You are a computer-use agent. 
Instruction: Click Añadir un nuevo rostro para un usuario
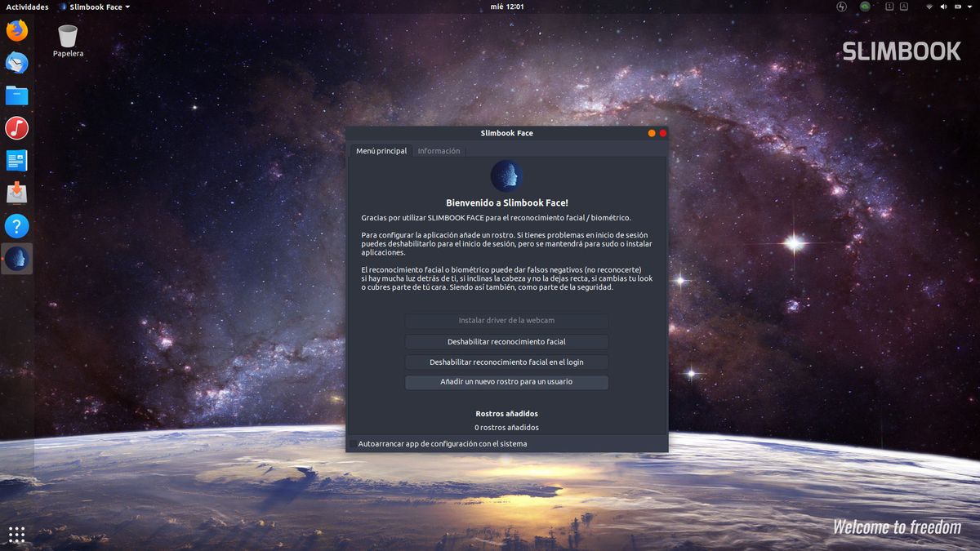point(506,382)
